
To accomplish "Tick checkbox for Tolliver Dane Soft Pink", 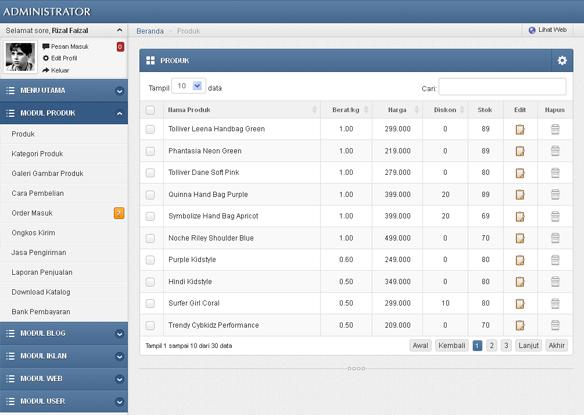I will point(150,172).
